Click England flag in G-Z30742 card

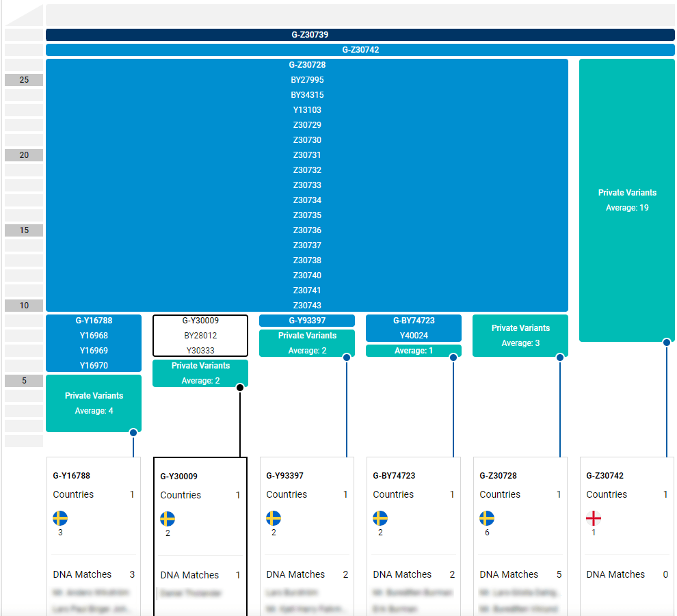(594, 518)
